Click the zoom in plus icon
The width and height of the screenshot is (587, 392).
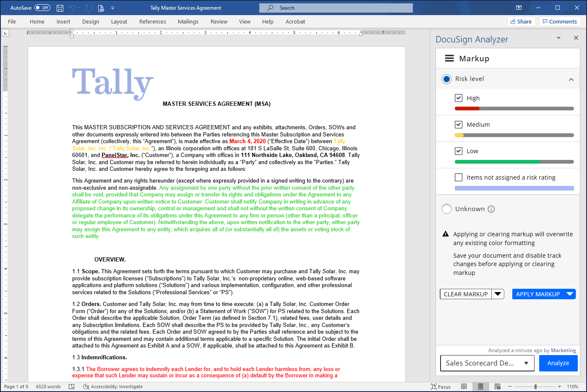coord(560,387)
